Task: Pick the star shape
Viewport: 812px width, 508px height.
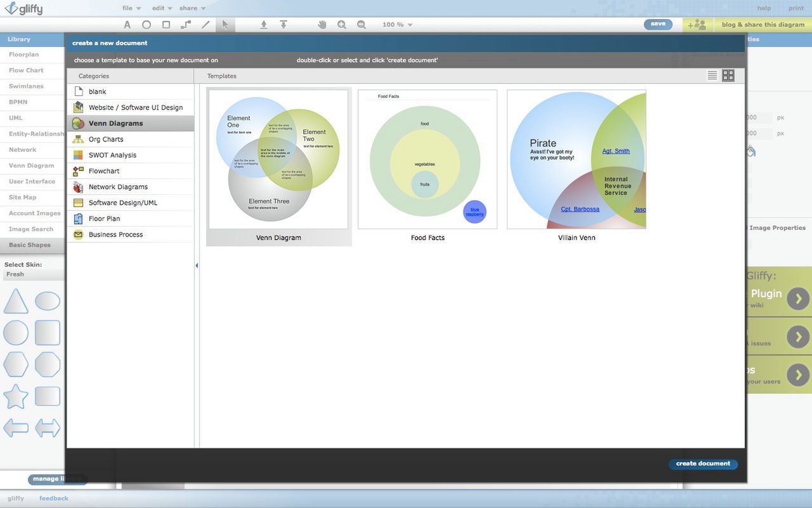Action: [16, 396]
